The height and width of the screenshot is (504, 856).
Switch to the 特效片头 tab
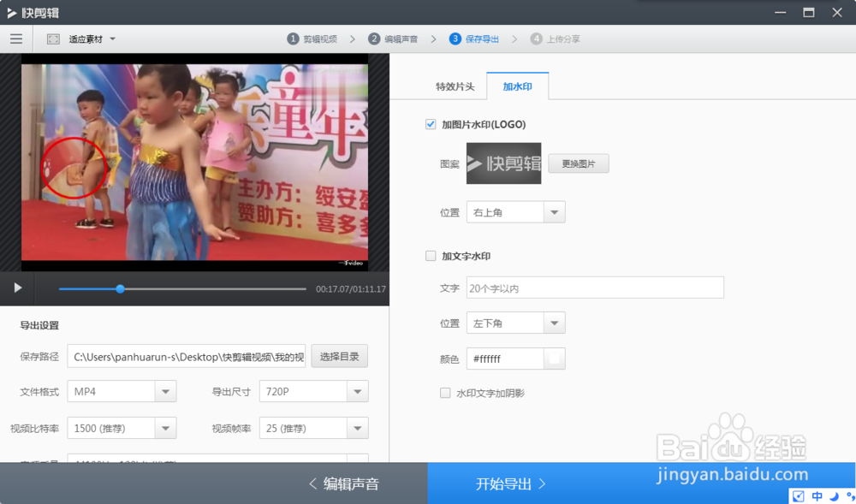click(455, 86)
